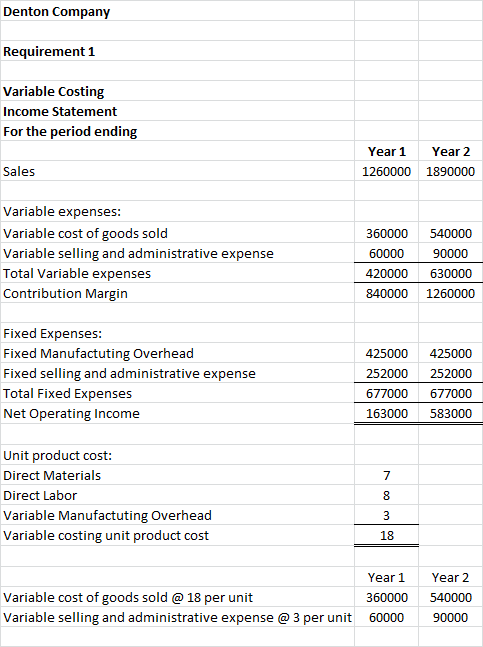The height and width of the screenshot is (647, 483).
Task: Click the bold 'Year 2' column header
Action: pos(450,151)
